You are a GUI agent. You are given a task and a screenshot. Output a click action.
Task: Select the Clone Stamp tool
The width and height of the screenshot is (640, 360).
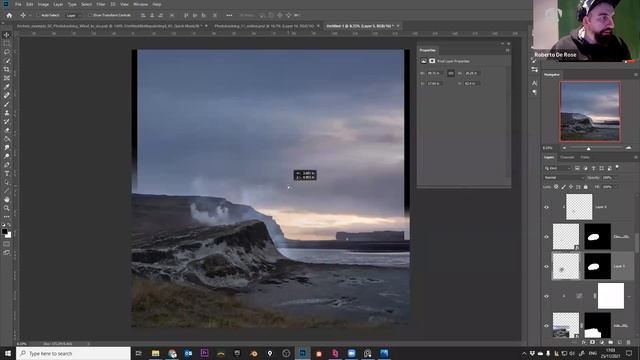[x=7, y=113]
